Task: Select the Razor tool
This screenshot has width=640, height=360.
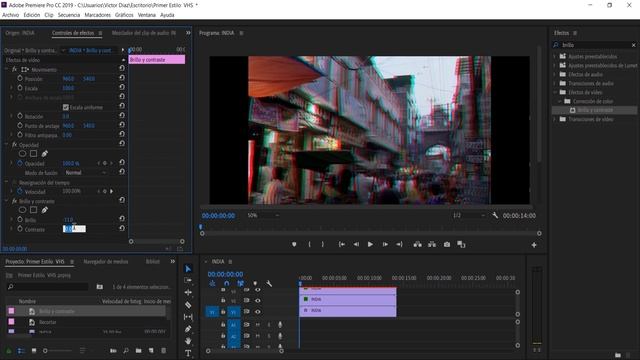Action: [188, 304]
